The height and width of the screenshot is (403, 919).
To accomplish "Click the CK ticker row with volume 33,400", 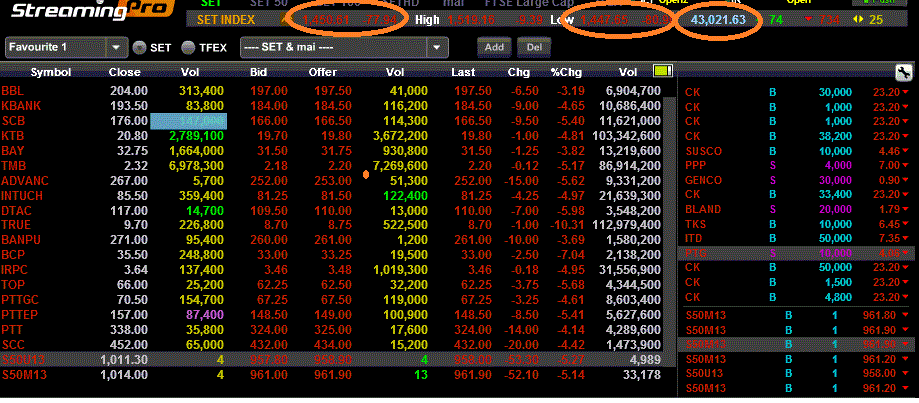I will 798,195.
